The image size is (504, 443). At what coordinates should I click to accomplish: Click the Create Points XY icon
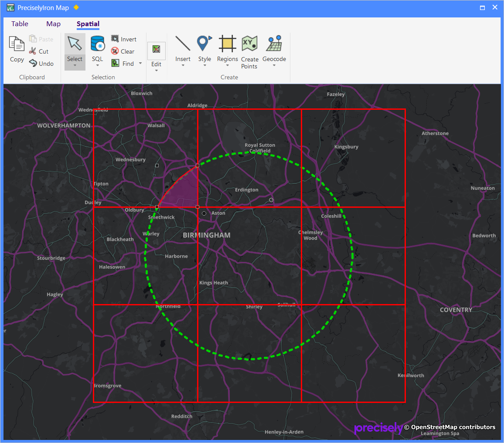click(249, 44)
